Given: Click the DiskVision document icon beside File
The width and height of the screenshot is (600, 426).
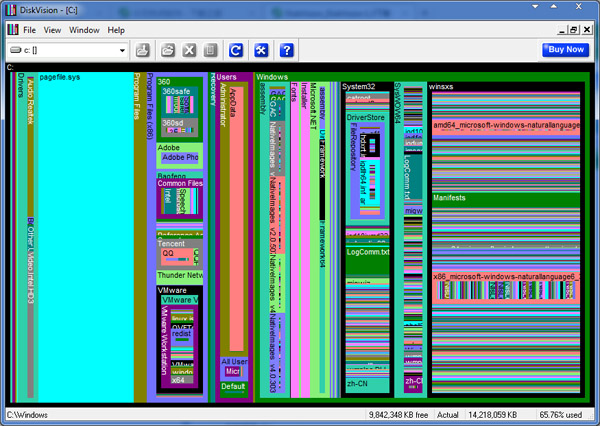Looking at the screenshot, I should [x=11, y=30].
